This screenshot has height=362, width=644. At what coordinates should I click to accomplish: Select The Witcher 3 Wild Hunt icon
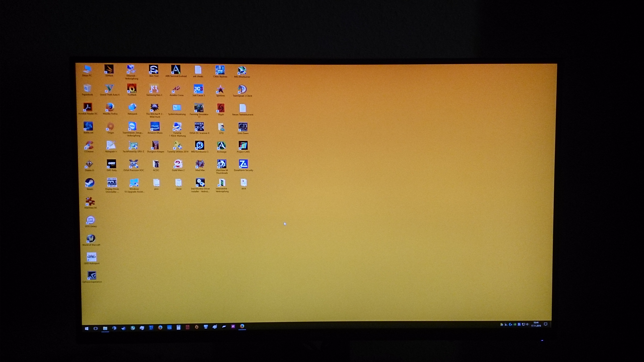click(154, 108)
